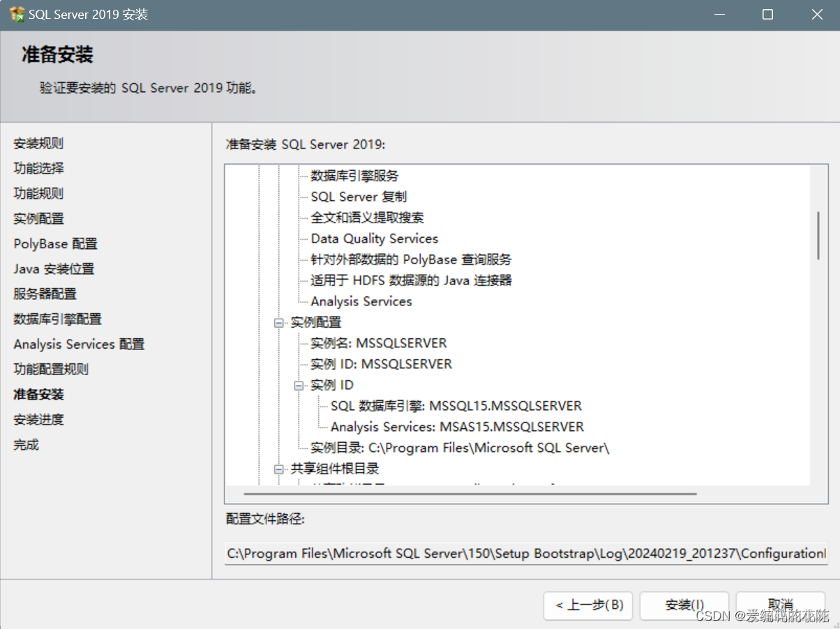Click the SQL Server installer title bar icon
The image size is (840, 629).
point(17,14)
